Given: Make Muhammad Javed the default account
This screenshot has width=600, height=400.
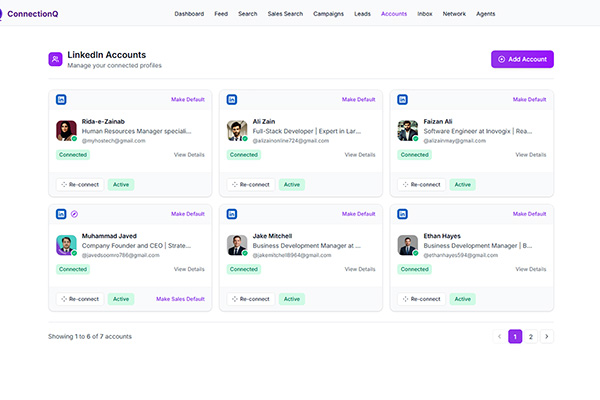Looking at the screenshot, I should pyautogui.click(x=188, y=214).
